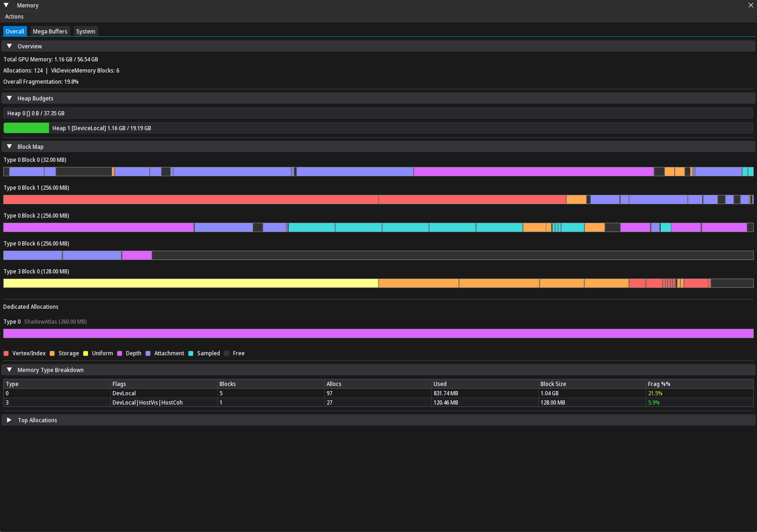Collapse the Memory Type Breakdown section
Screen dimensions: 757x532
[9, 369]
